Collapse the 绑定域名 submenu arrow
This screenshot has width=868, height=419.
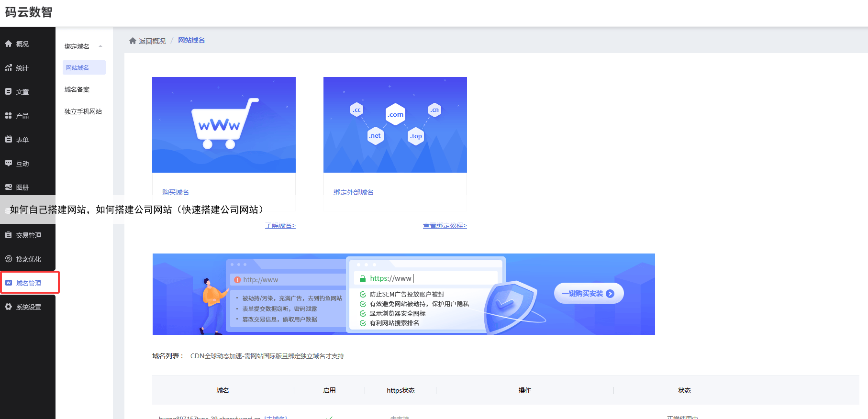coord(100,46)
